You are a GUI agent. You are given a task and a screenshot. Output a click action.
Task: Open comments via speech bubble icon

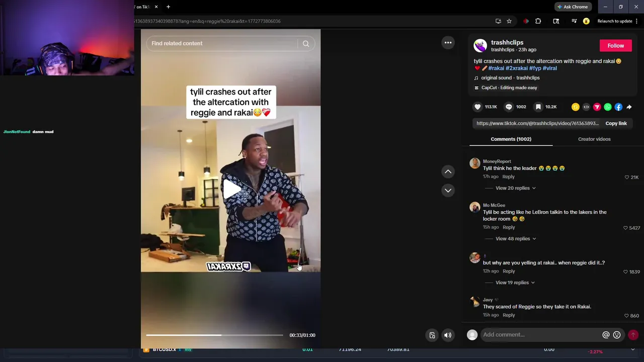(509, 107)
